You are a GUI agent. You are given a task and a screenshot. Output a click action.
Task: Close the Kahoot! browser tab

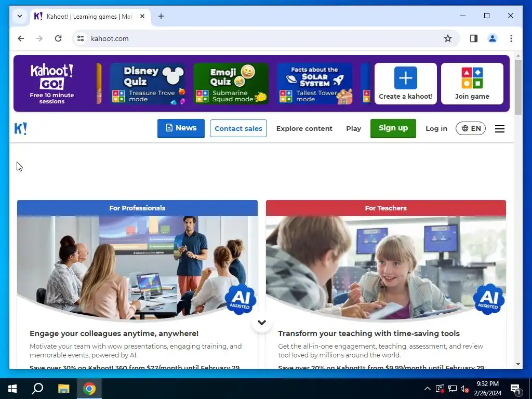[x=142, y=16]
